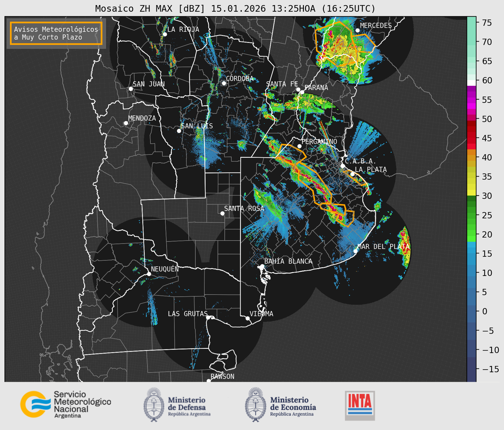Click the 30 label on the dBZ scale

486,196
